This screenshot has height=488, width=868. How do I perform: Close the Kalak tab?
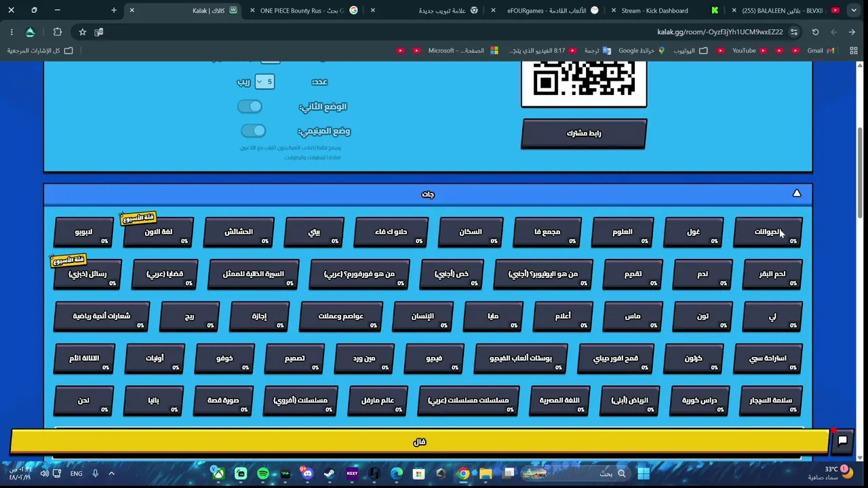132,10
